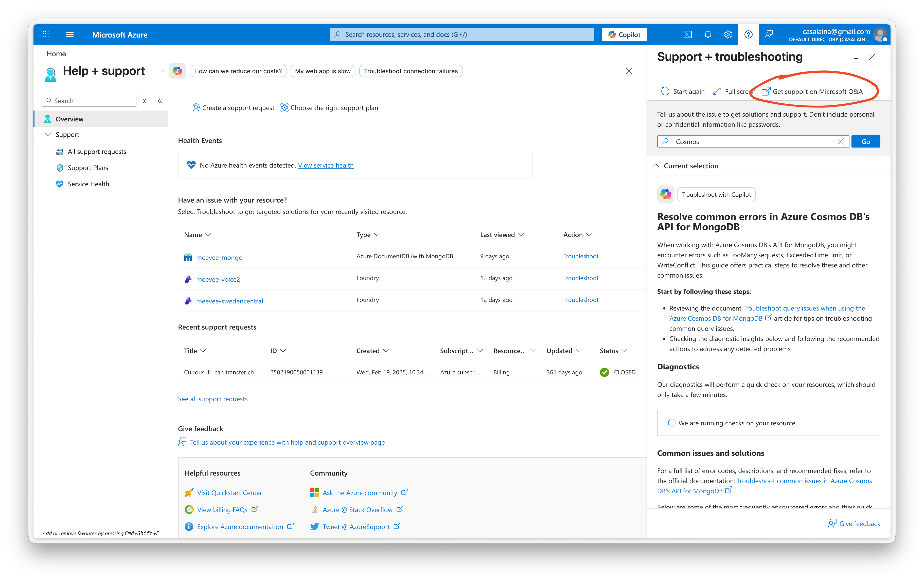
Task: Open the notifications bell
Action: 708,34
